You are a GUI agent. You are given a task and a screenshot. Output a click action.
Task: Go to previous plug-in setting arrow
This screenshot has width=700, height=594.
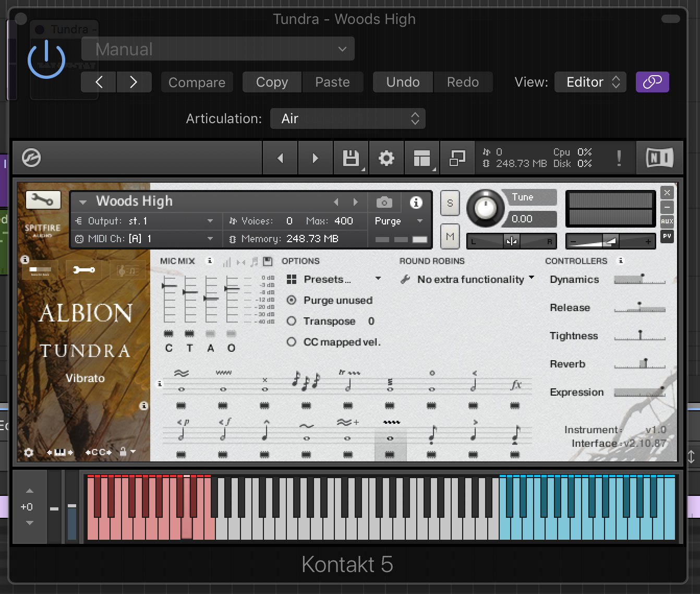(x=99, y=82)
